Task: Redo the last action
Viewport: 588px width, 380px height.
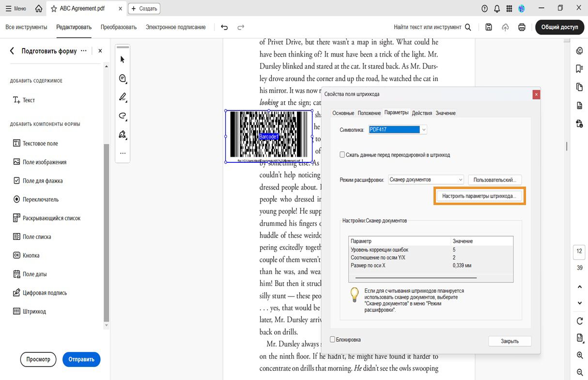Action: (x=241, y=27)
